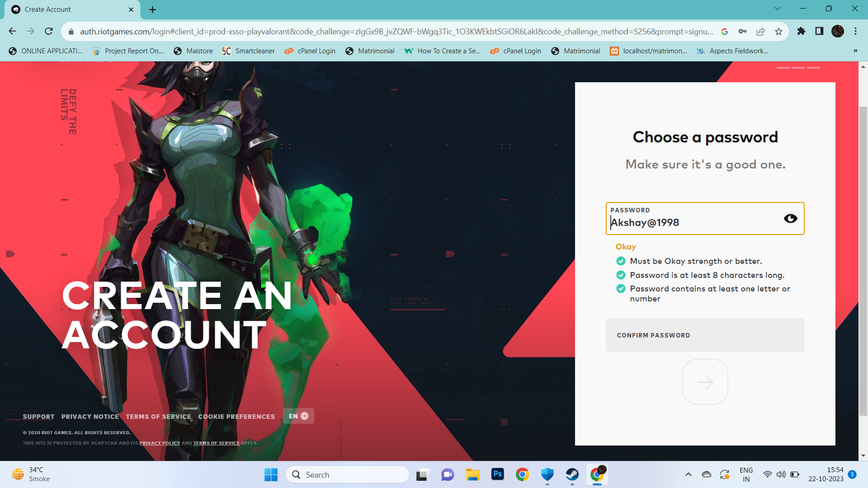Viewport: 868px width, 488px height.
Task: Open EN language selector
Action: pos(298,416)
